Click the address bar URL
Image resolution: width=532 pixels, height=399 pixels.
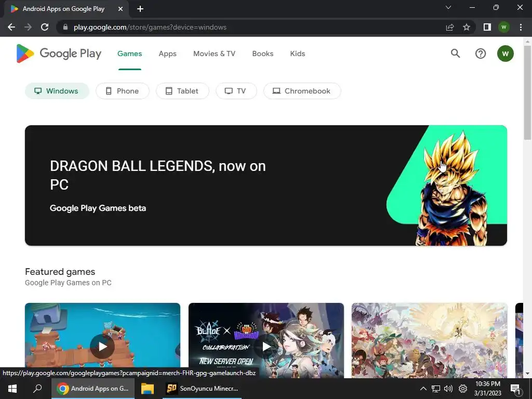coord(150,27)
